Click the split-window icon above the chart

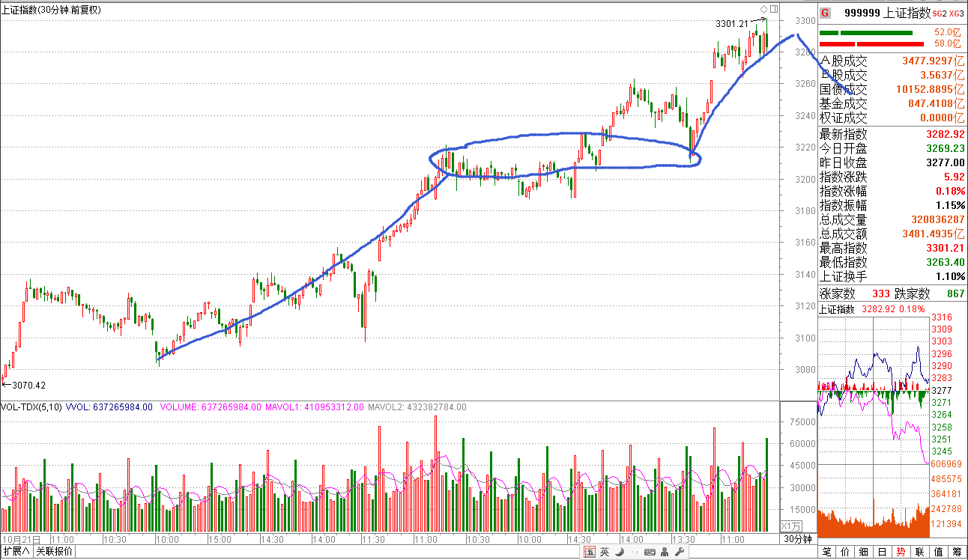(773, 9)
